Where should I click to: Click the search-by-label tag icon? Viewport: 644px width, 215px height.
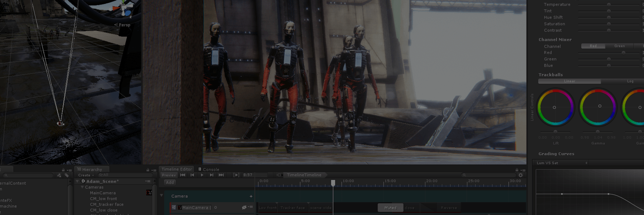[67, 175]
